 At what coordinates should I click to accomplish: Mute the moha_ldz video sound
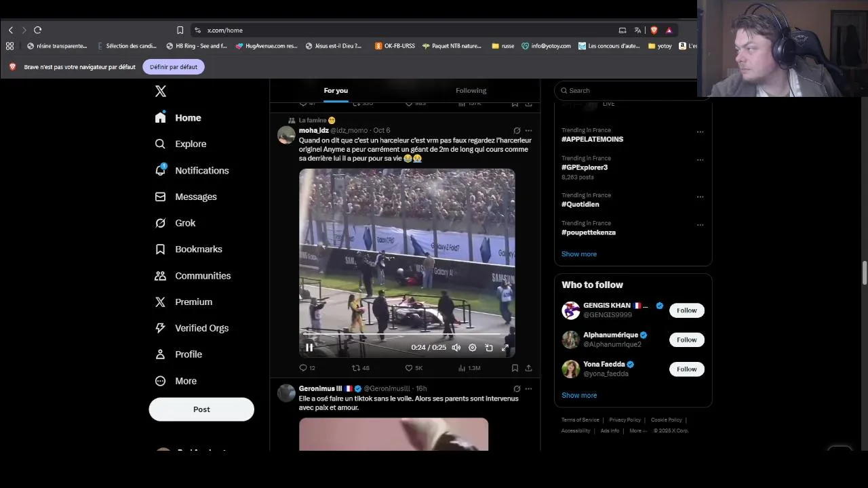(x=456, y=348)
